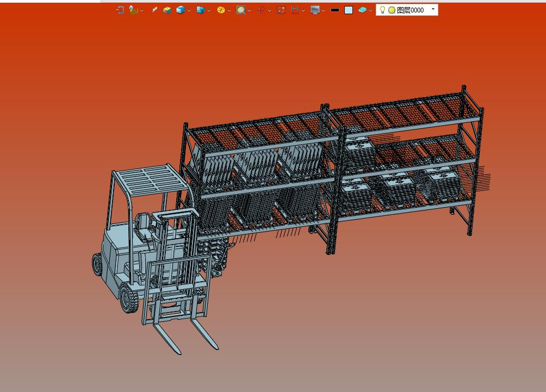Image resolution: width=546 pixels, height=392 pixels.
Task: Expand the multi-view layout dropdown
Action: click(209, 10)
